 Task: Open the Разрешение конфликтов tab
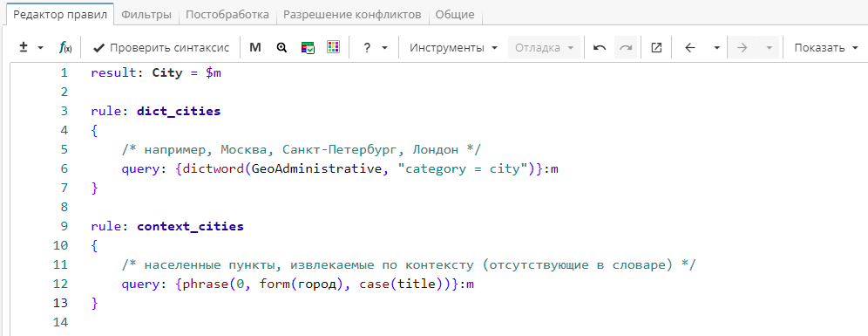pyautogui.click(x=353, y=15)
